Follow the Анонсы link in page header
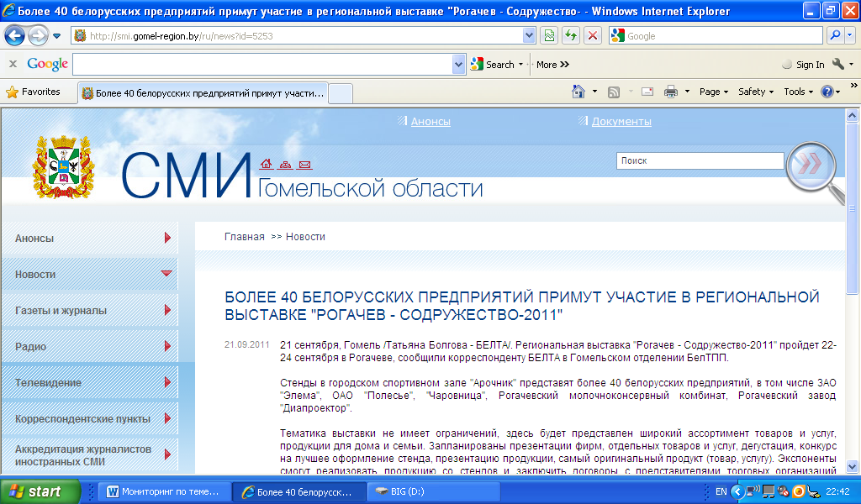This screenshot has width=861, height=504. [430, 122]
